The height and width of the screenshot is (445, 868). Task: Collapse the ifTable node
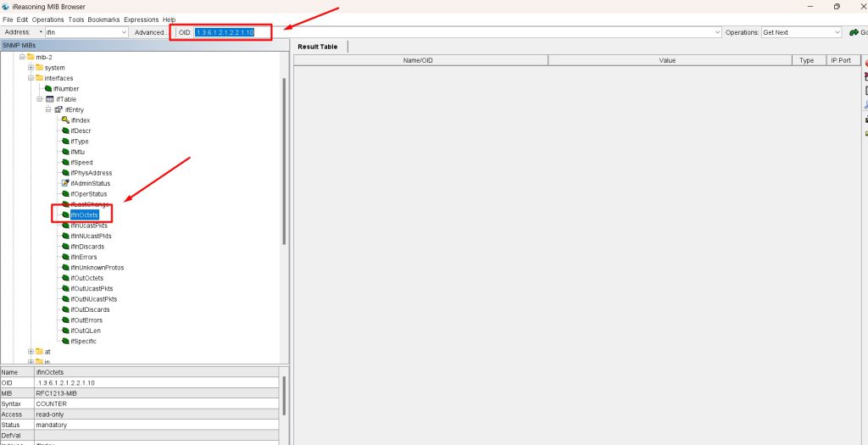tap(40, 99)
